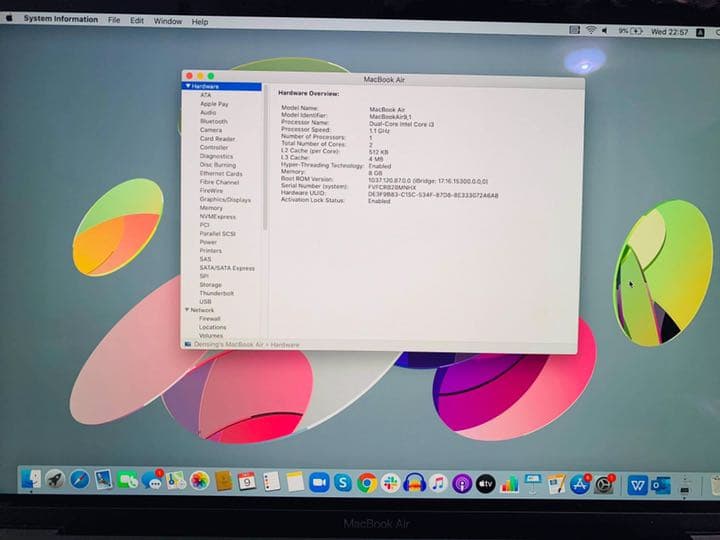Open the Window menu
The image size is (720, 540).
click(168, 21)
